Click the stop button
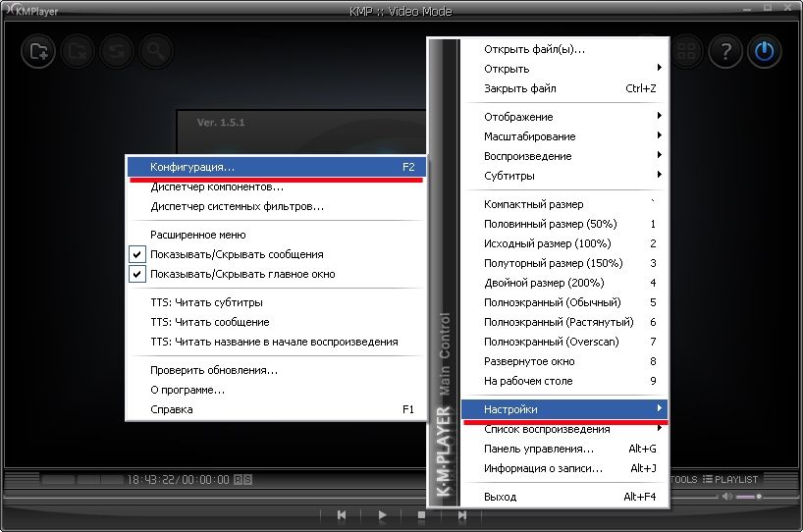Screen dimensions: 803x532 [x=421, y=515]
